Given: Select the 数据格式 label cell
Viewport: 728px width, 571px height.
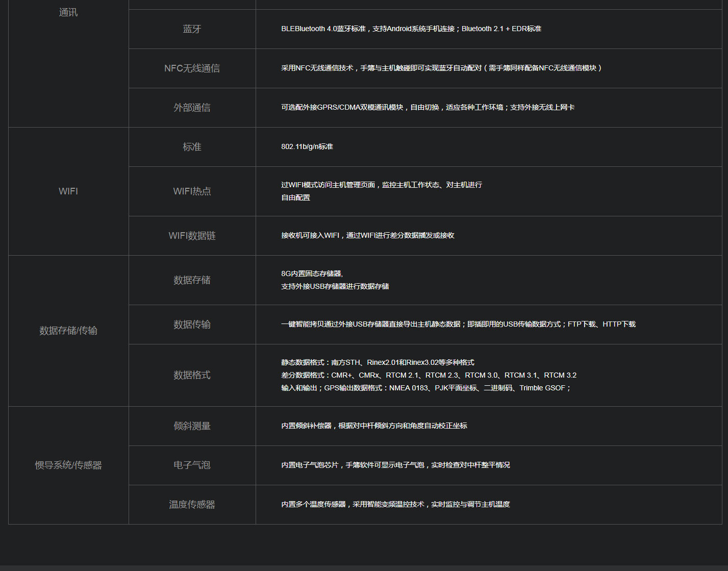Looking at the screenshot, I should coord(192,375).
